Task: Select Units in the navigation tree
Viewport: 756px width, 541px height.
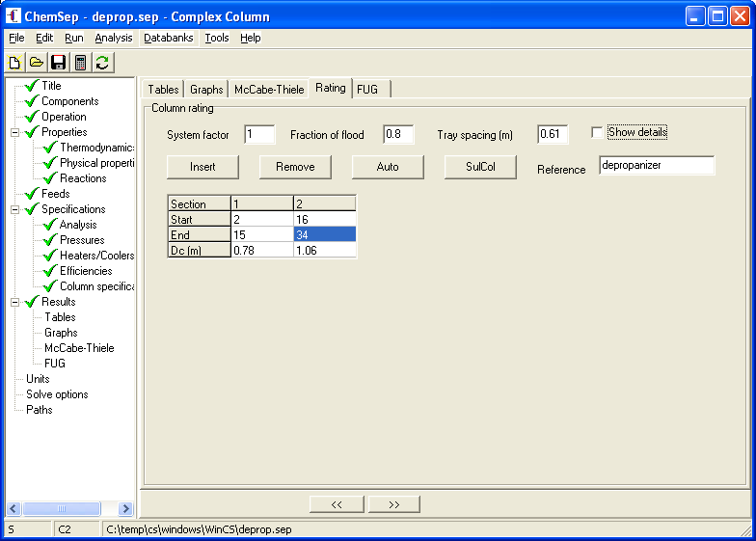Action: tap(38, 379)
